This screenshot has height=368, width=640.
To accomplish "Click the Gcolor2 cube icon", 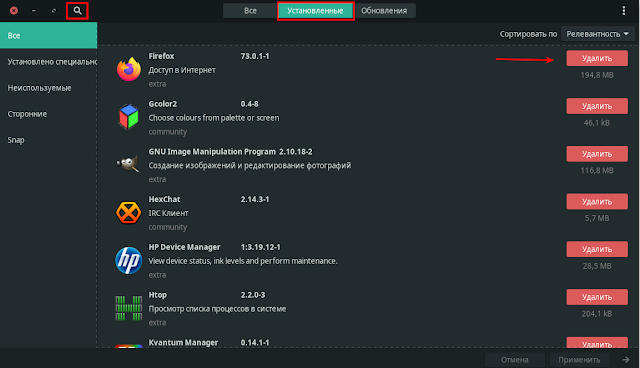I will (x=129, y=117).
